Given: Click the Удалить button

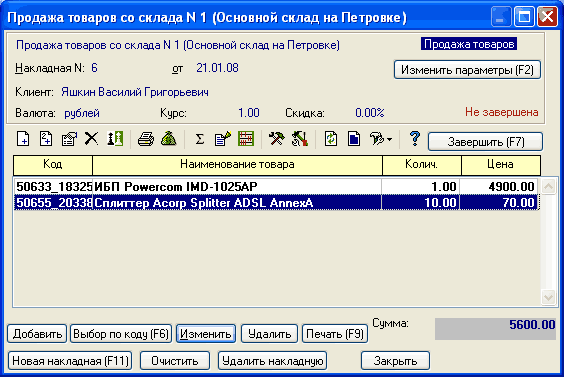Looking at the screenshot, I should (269, 334).
